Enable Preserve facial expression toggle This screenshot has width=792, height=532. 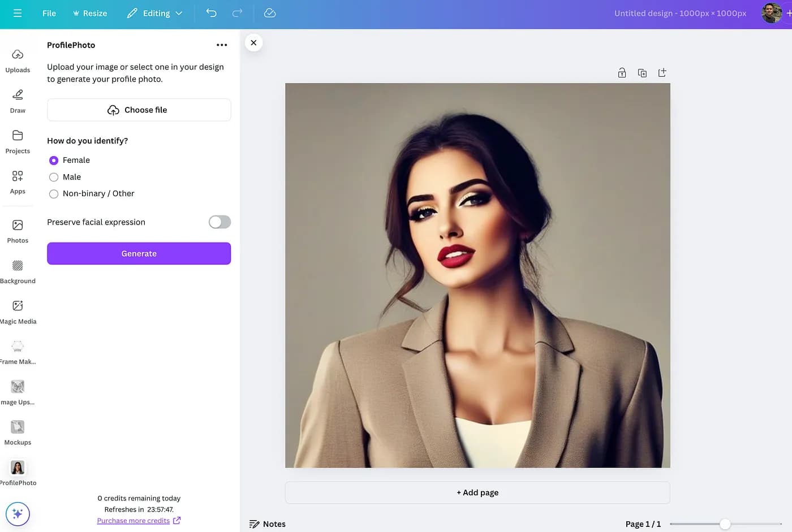pos(219,222)
